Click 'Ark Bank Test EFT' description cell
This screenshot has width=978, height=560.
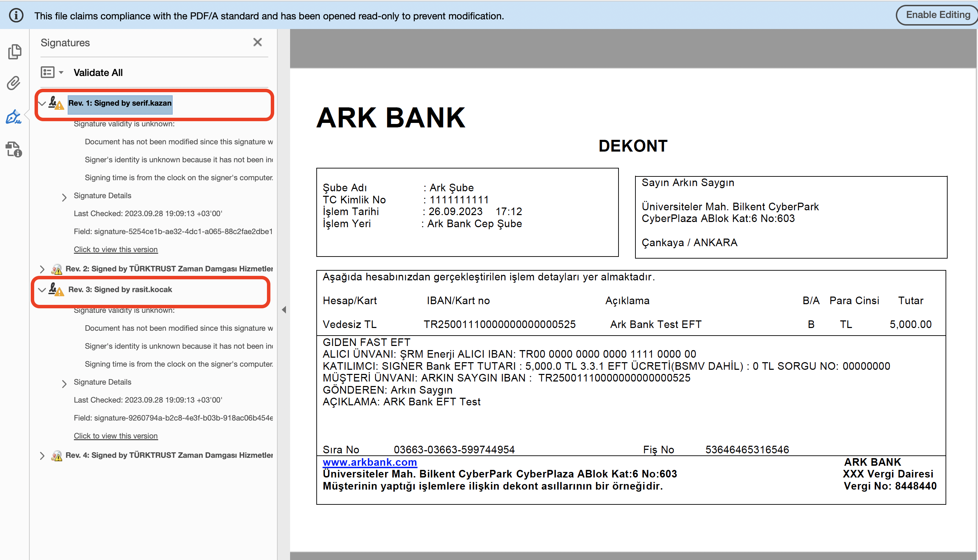pos(656,324)
